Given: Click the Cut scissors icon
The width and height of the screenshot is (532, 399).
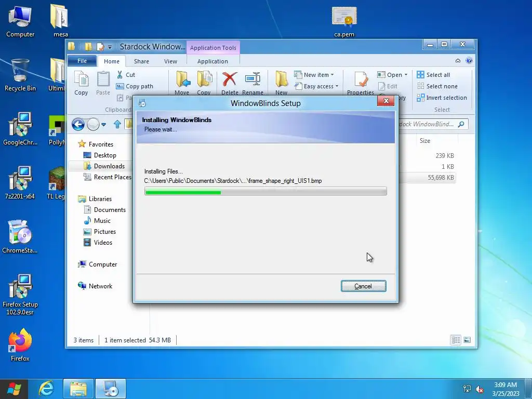Looking at the screenshot, I should (120, 75).
